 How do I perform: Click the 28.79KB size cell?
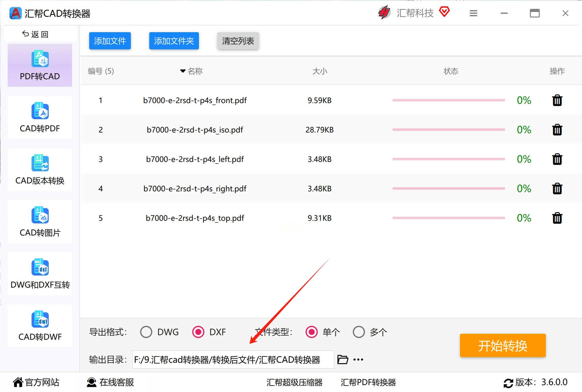(320, 130)
